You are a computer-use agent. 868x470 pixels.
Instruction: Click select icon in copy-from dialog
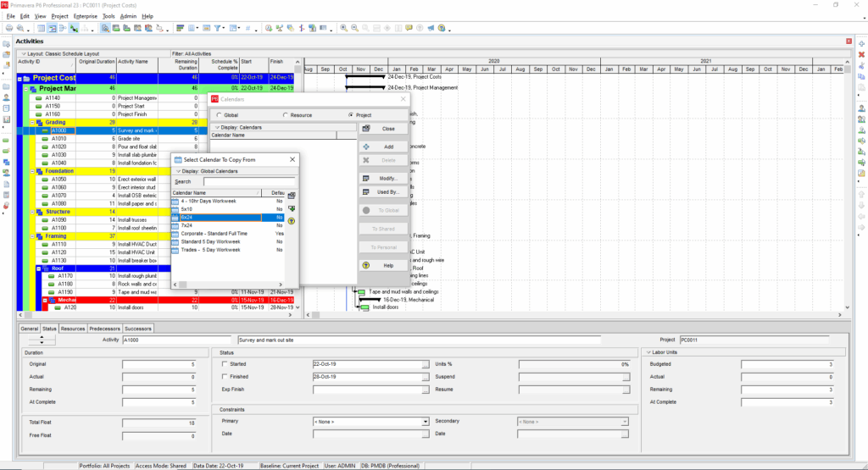pyautogui.click(x=292, y=195)
